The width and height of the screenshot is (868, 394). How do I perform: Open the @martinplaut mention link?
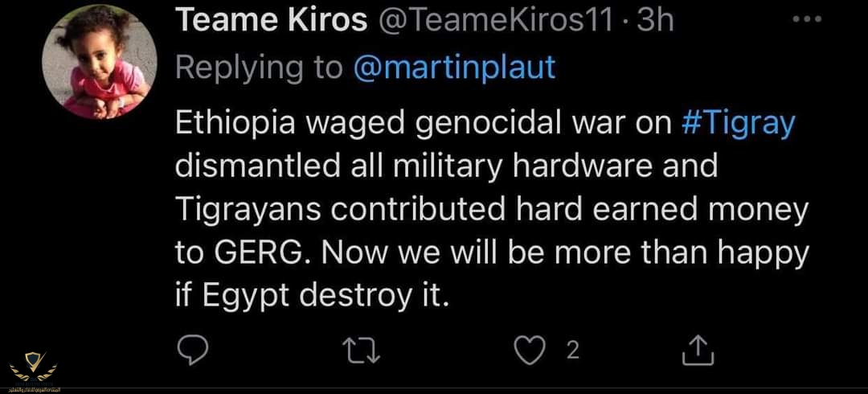pos(454,68)
